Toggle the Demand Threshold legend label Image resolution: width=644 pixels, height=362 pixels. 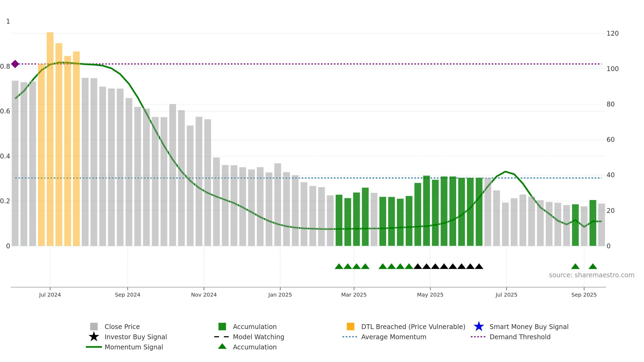click(520, 337)
